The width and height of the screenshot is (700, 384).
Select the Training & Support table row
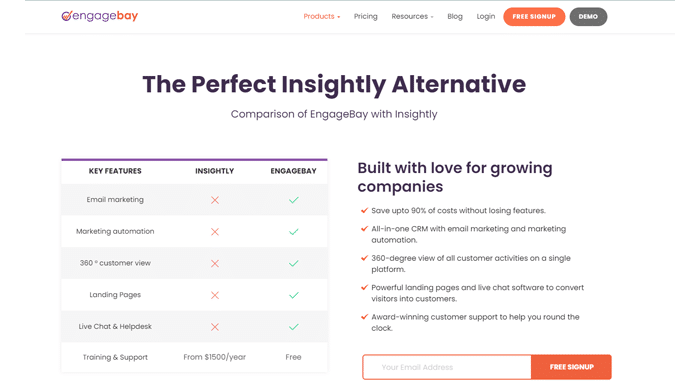(x=194, y=357)
